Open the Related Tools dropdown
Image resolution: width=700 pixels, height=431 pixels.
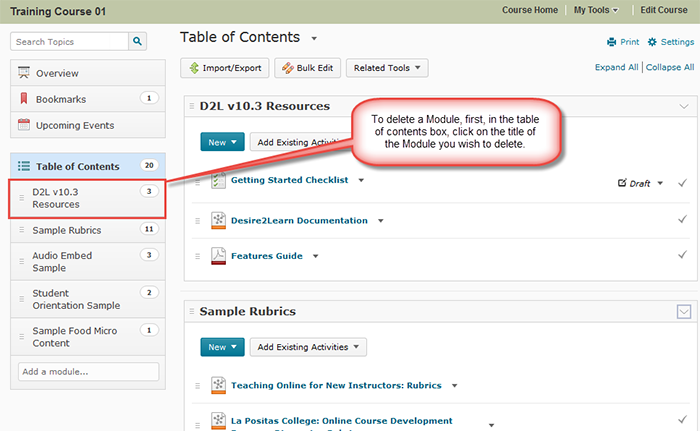pos(388,68)
